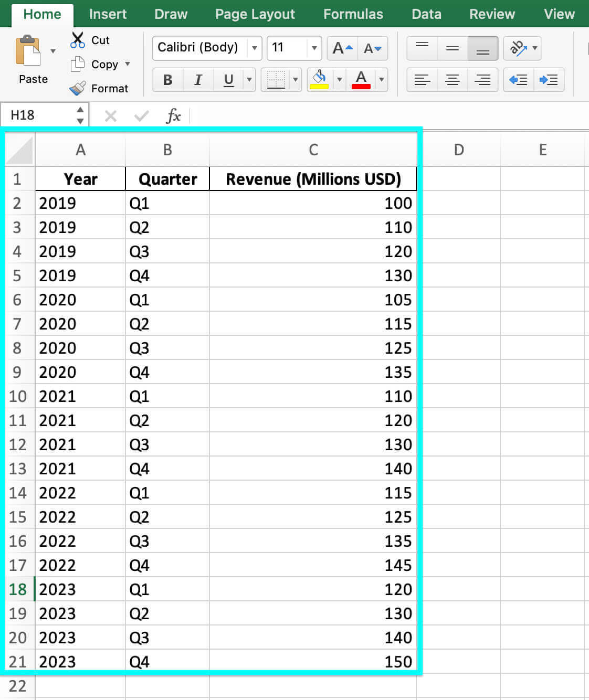Toggle italic formatting
589x700 pixels.
(198, 80)
